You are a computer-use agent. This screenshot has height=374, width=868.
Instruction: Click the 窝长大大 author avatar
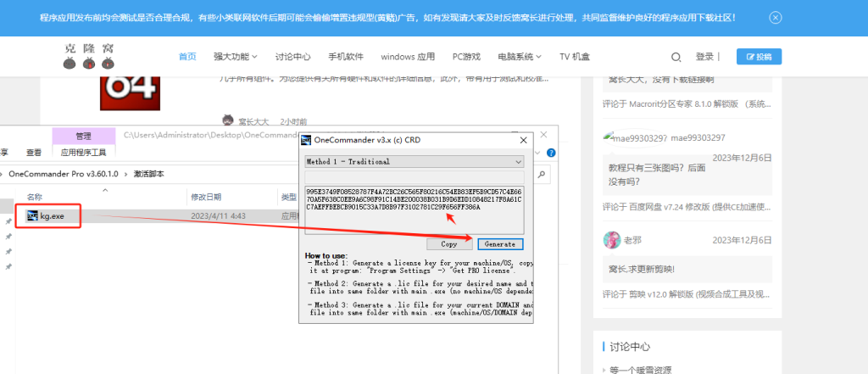click(227, 120)
